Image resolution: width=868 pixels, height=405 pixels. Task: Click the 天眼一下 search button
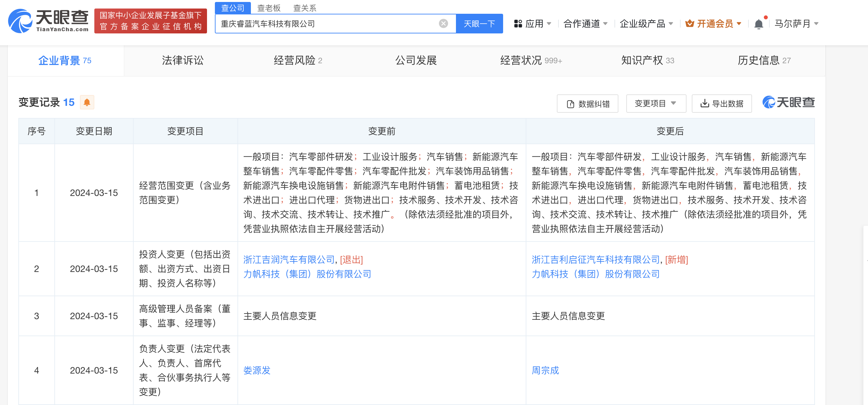tap(479, 24)
